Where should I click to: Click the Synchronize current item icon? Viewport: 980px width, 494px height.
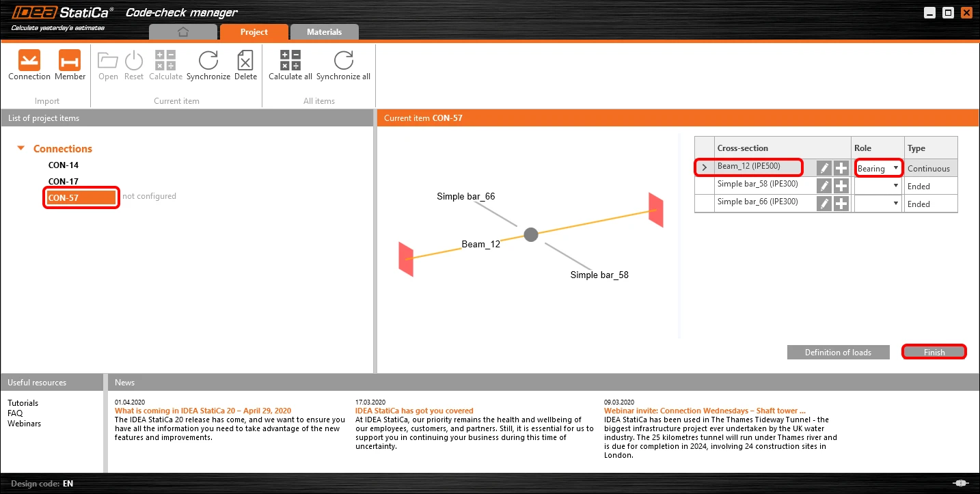(x=208, y=60)
